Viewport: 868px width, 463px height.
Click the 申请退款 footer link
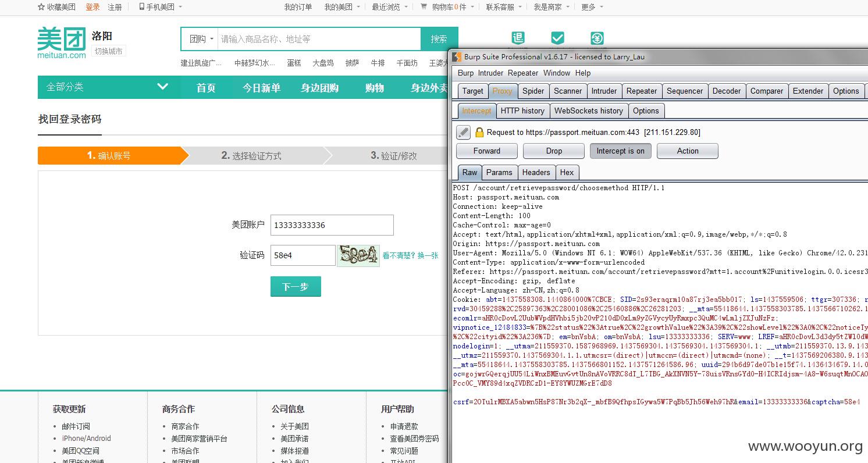tap(404, 426)
